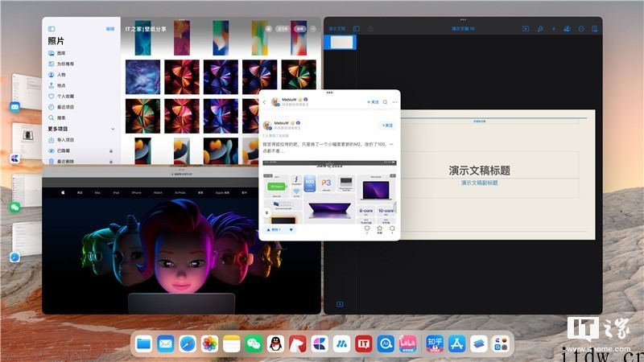
Task: Click the Safari address bar showing apple.com.cn
Action: point(182,174)
